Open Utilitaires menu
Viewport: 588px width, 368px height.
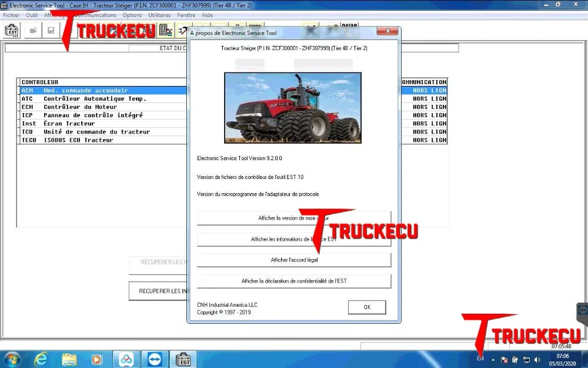(x=159, y=15)
